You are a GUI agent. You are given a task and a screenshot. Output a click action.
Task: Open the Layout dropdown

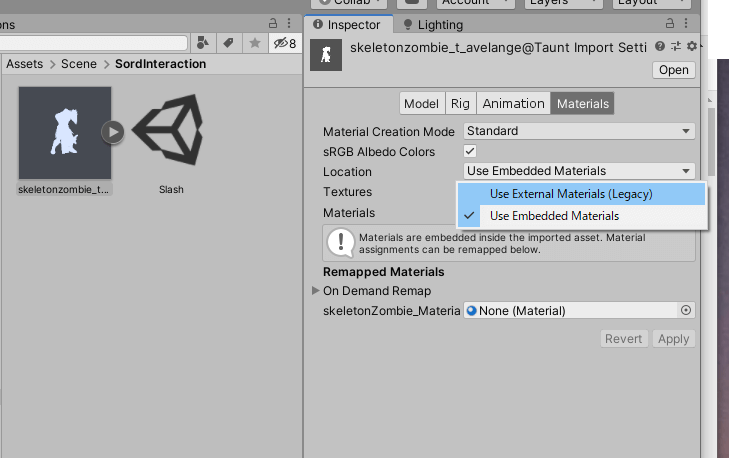pos(651,3)
